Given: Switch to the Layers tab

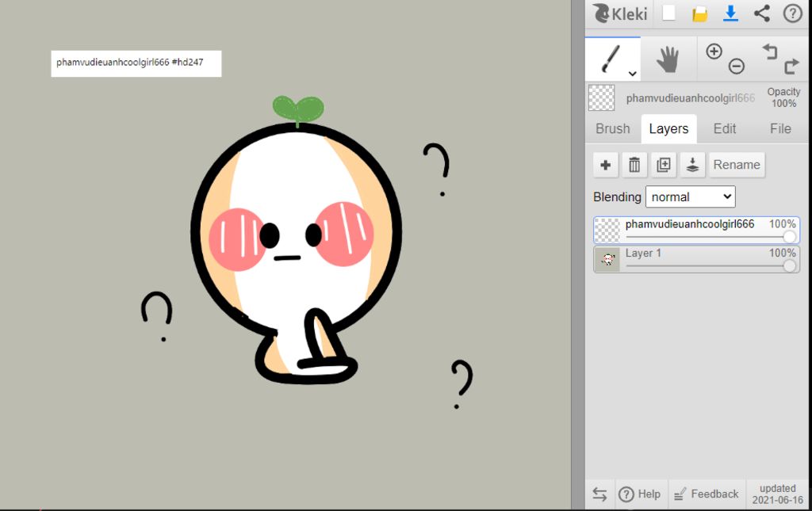Looking at the screenshot, I should coord(668,129).
